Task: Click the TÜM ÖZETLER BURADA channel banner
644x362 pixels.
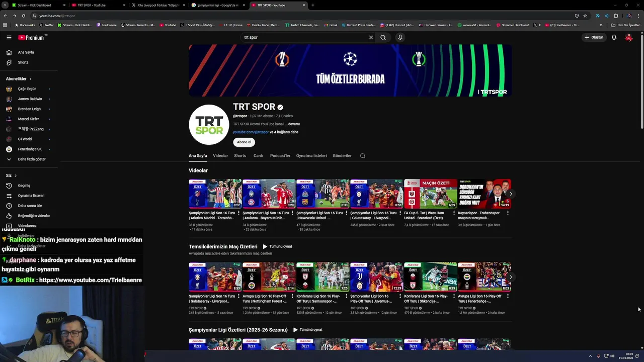Action: pos(350,70)
